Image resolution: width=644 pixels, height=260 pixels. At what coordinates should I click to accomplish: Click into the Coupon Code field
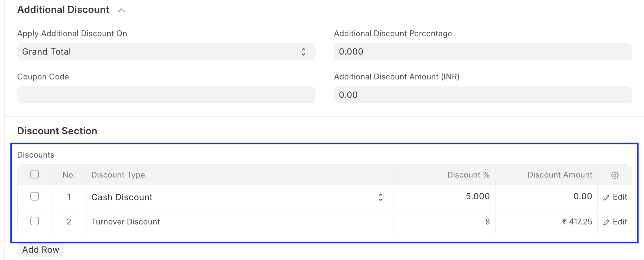[166, 95]
